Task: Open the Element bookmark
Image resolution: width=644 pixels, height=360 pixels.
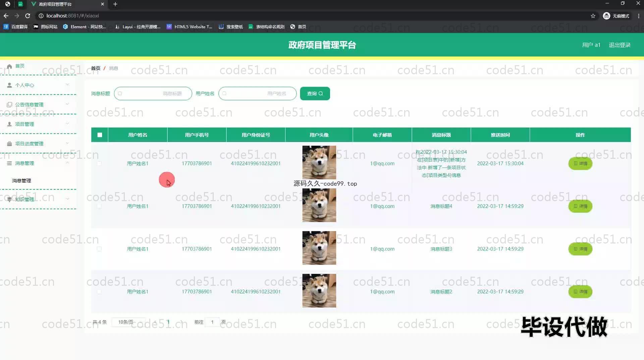Action: (x=85, y=27)
